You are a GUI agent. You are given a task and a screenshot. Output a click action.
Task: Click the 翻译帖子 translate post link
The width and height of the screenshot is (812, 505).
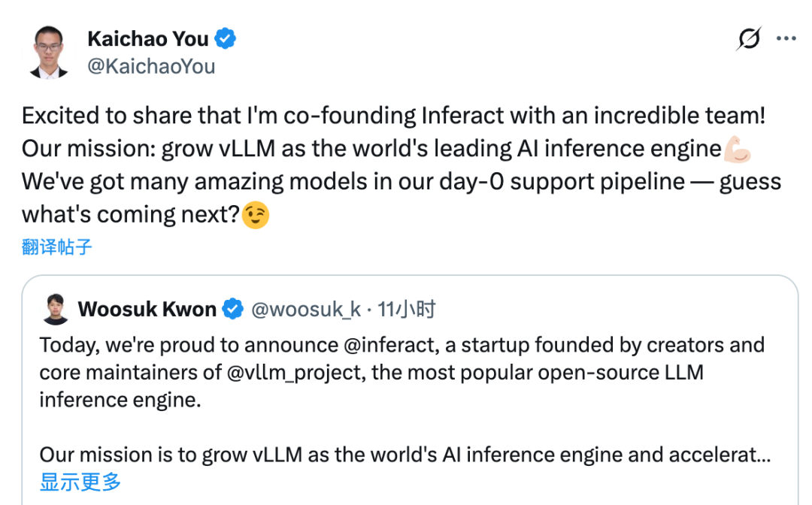pos(57,247)
